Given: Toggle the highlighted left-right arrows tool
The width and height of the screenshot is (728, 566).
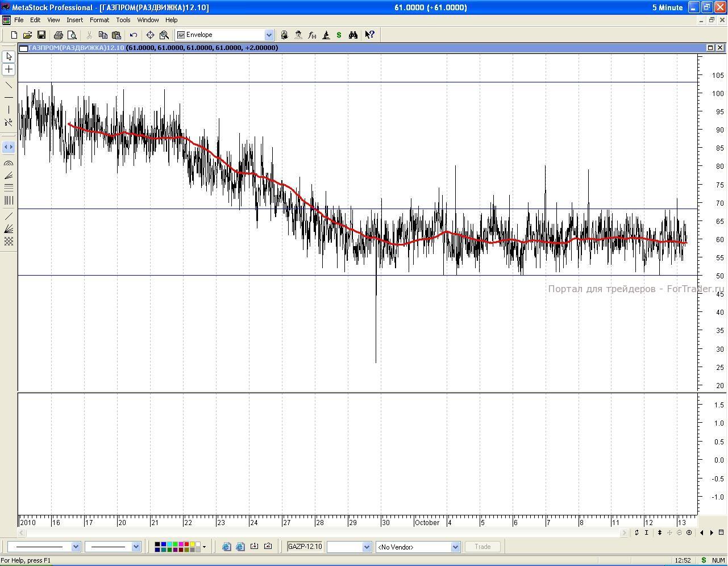Looking at the screenshot, I should [x=9, y=147].
